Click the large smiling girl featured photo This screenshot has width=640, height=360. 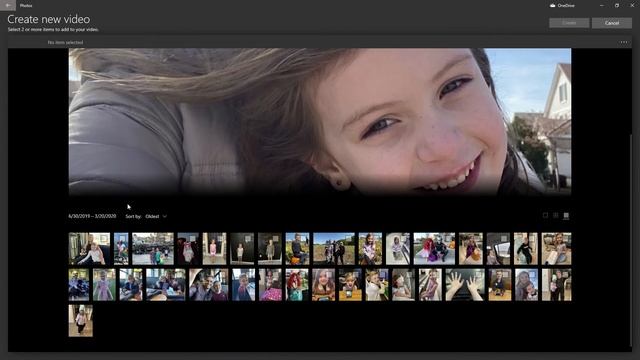tap(320, 121)
